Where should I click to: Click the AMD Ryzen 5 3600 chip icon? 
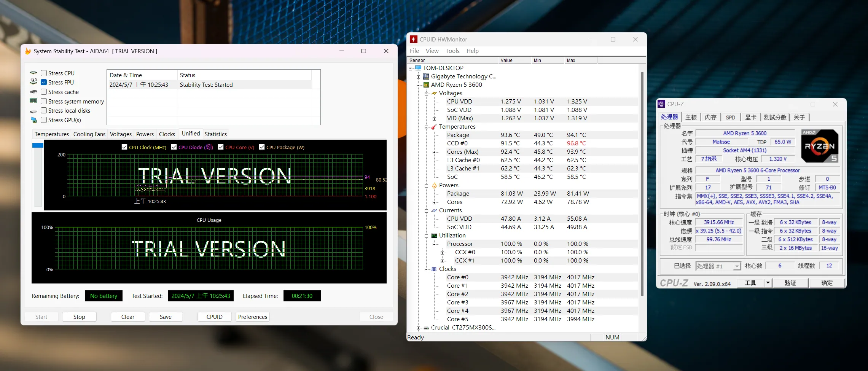pos(426,85)
